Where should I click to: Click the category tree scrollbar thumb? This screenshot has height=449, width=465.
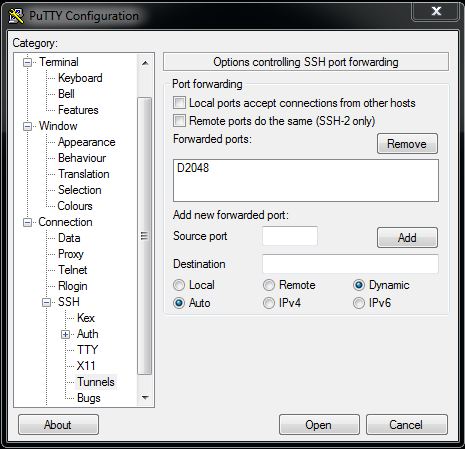point(145,236)
